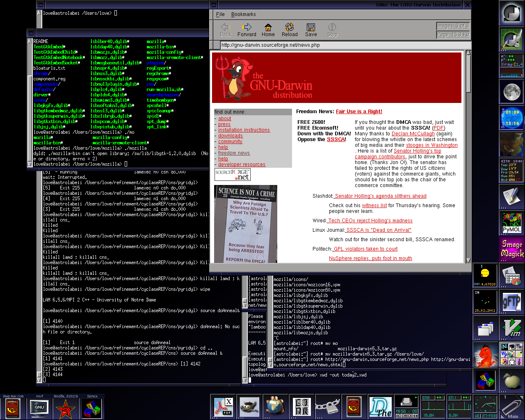
Task: Open the multi-app grid dock icon
Action: coord(511,354)
